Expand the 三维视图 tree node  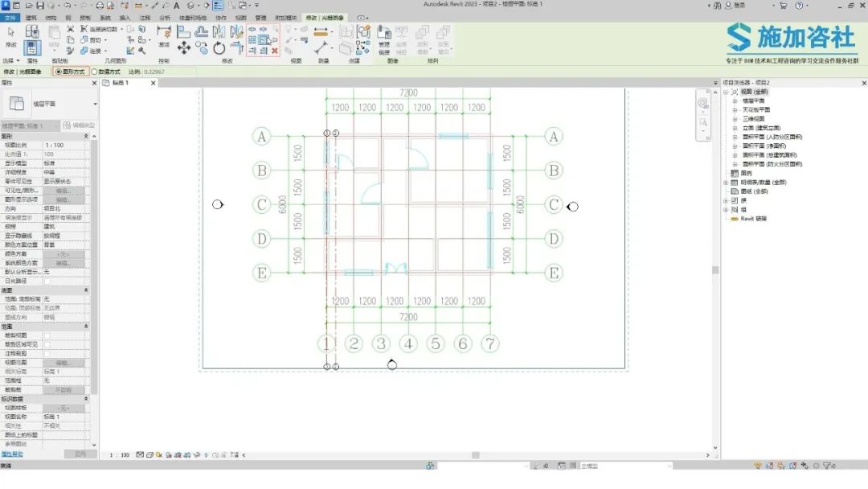tap(735, 119)
